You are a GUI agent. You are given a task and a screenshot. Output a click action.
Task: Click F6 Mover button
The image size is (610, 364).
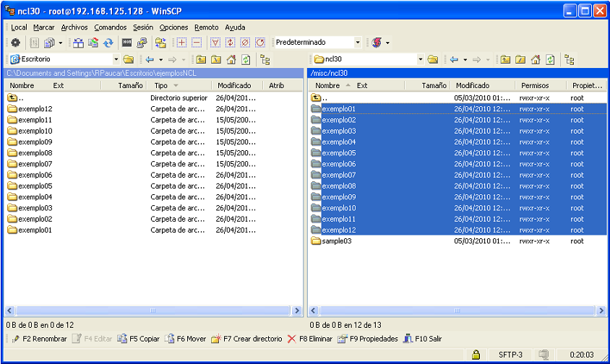(186, 339)
